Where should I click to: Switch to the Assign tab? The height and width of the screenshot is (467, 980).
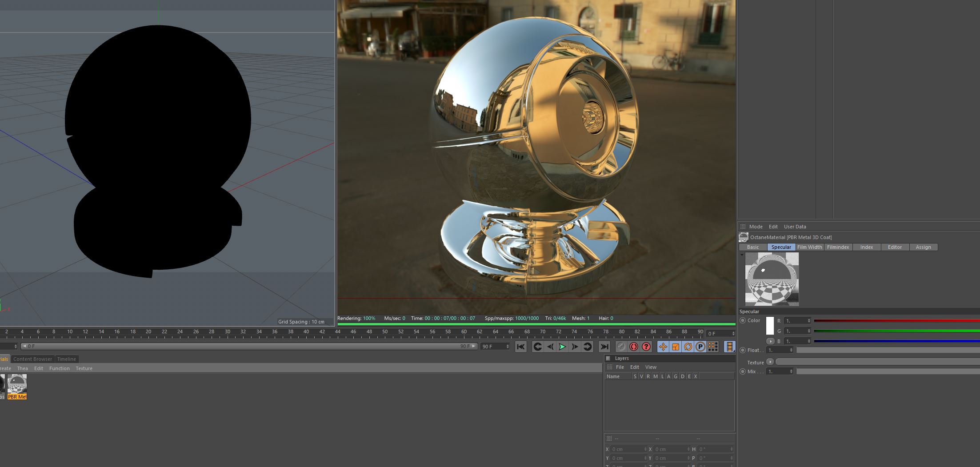(924, 247)
